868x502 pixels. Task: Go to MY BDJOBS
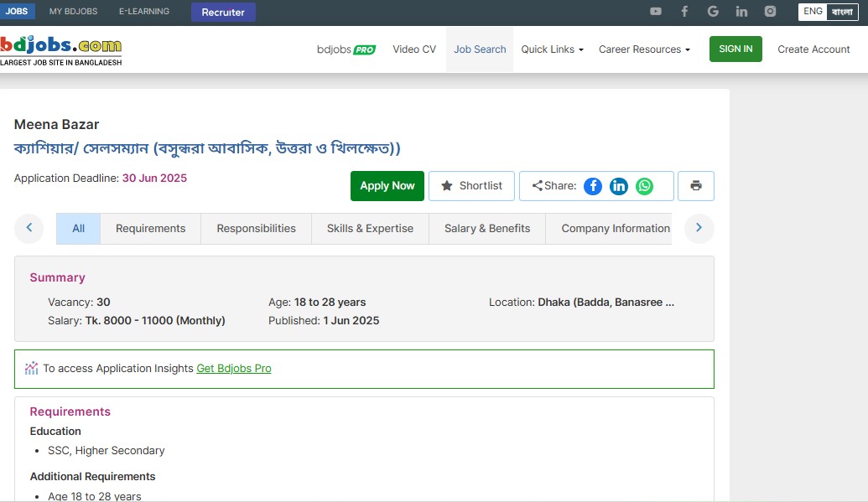point(73,11)
